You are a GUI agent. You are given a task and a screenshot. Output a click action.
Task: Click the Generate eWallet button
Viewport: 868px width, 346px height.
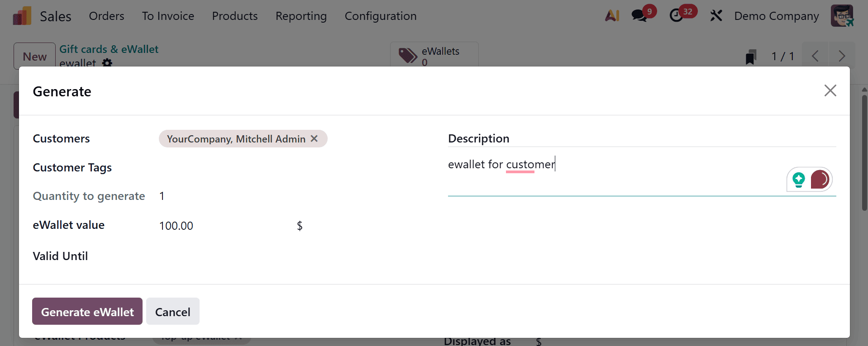click(87, 312)
